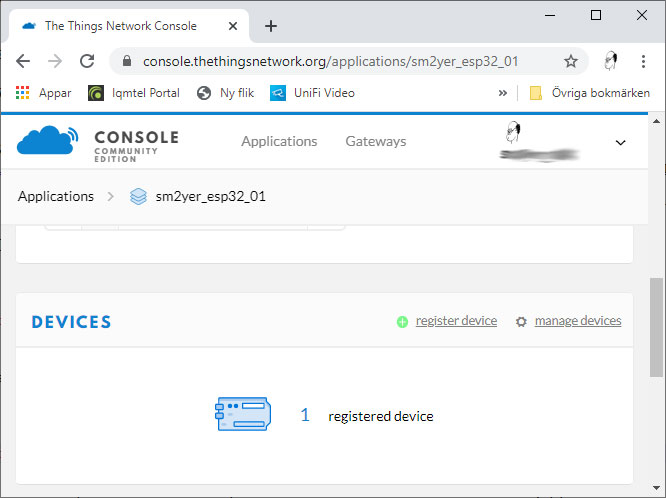Expand the user account dropdown chevron

[620, 142]
